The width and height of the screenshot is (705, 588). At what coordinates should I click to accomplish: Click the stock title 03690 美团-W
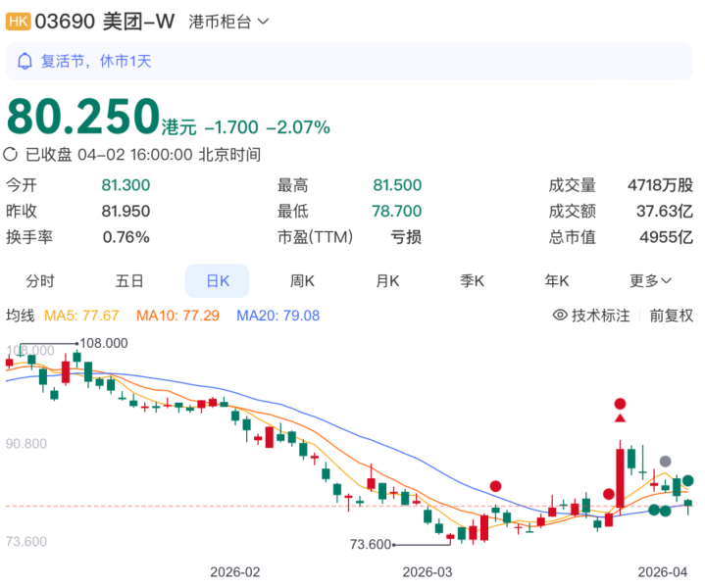105,22
